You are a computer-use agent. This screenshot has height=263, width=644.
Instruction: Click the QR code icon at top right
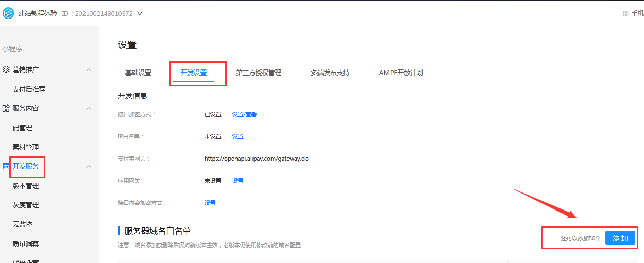click(x=626, y=13)
